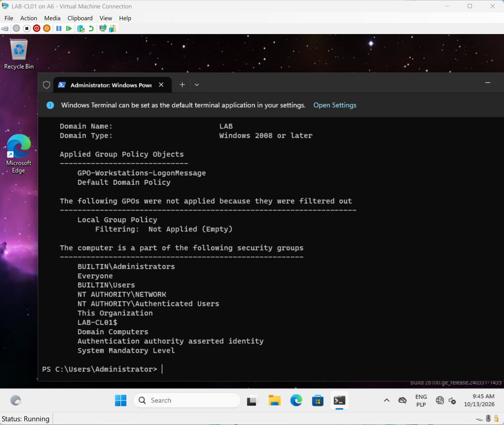Open the Recycle Bin desktop icon

[19, 55]
